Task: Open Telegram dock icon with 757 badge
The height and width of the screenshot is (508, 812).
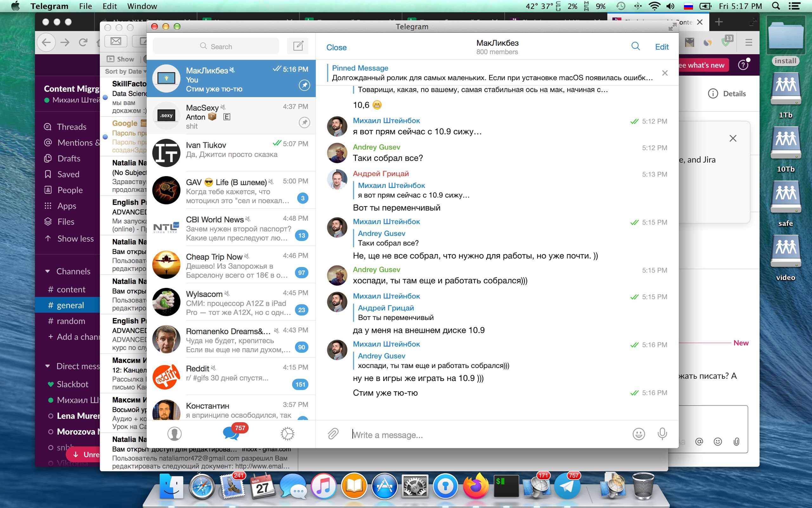Action: point(567,486)
